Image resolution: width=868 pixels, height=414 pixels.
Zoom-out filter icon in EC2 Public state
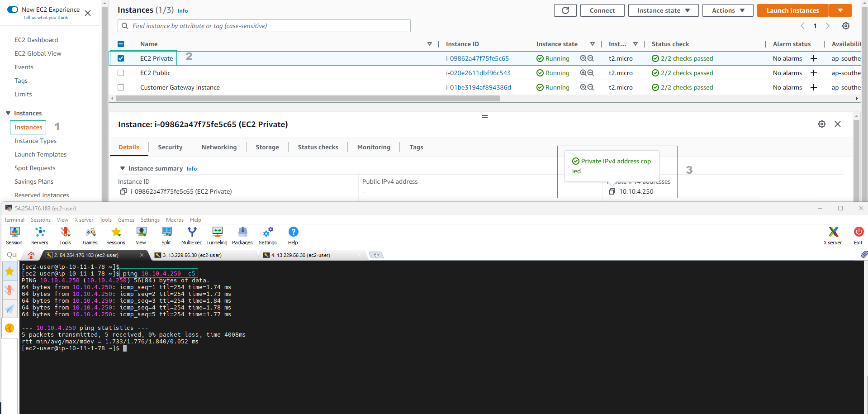590,73
